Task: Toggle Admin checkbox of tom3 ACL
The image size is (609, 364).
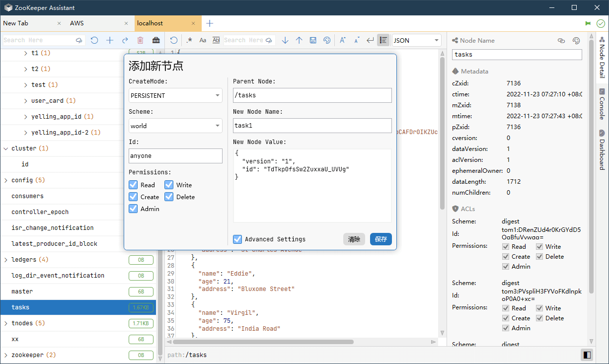Action: (506, 328)
